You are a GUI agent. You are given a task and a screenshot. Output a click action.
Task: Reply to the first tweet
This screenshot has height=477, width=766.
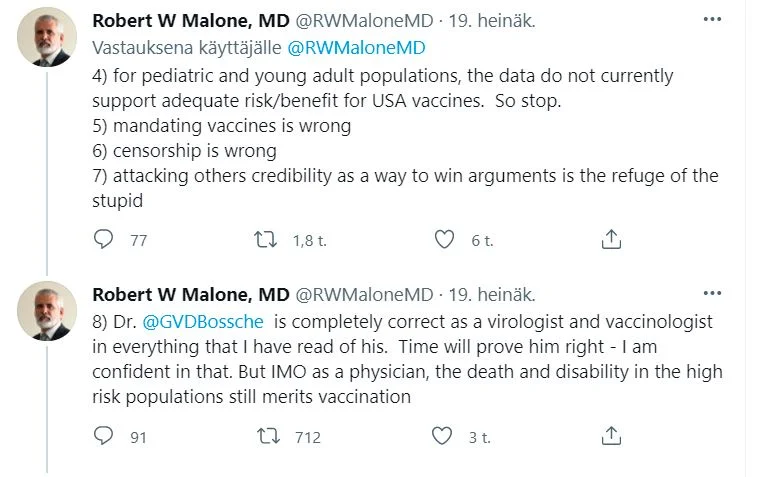click(x=104, y=239)
